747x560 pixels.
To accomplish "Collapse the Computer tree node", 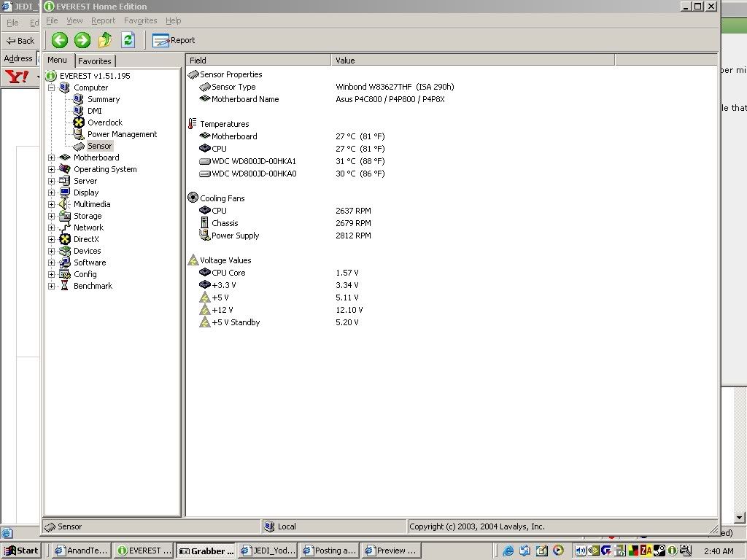I will (x=52, y=87).
